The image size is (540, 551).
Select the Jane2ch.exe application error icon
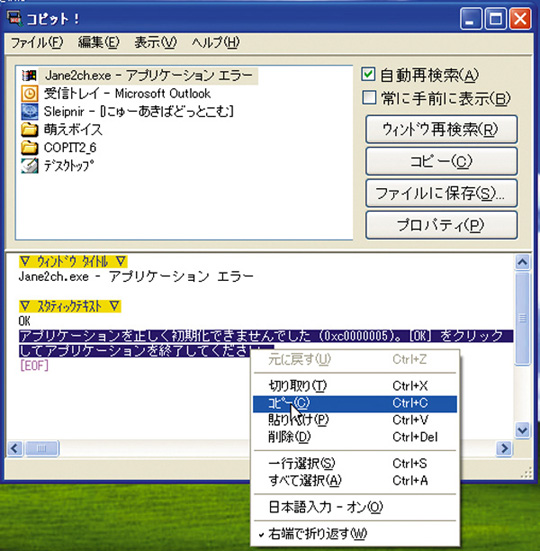pyautogui.click(x=29, y=76)
